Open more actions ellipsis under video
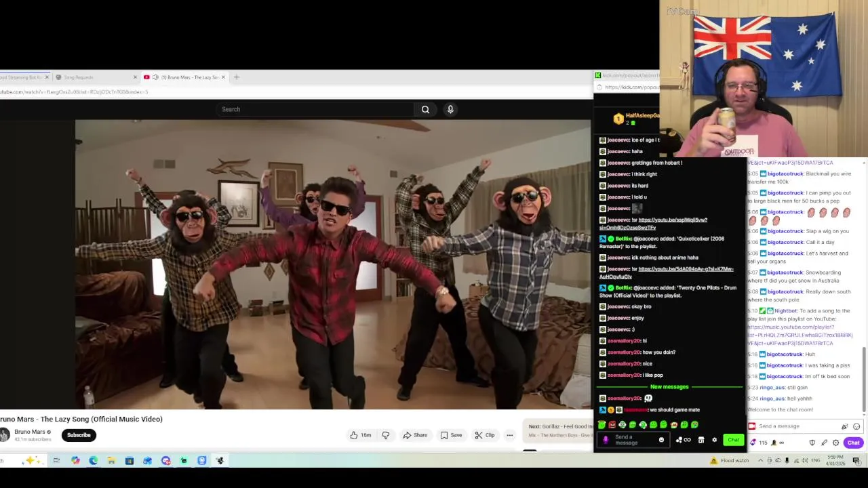 509,435
